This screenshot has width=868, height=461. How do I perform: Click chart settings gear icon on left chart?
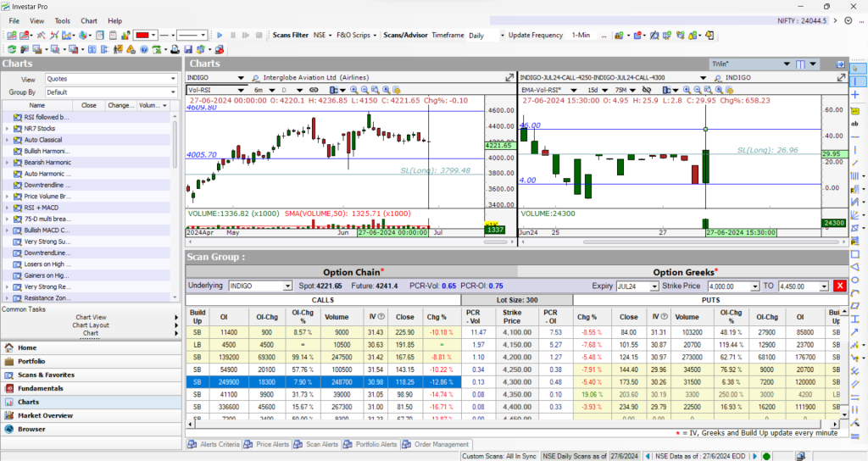tap(397, 90)
